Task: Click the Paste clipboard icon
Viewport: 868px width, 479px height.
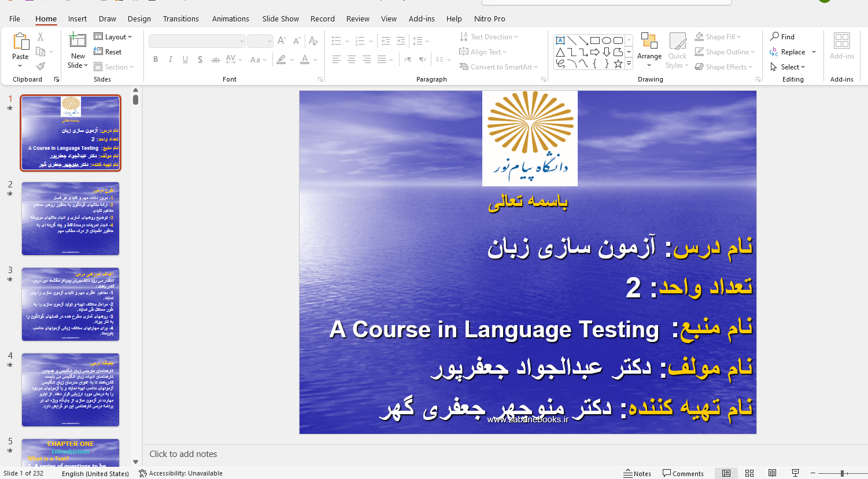Action: [20, 42]
